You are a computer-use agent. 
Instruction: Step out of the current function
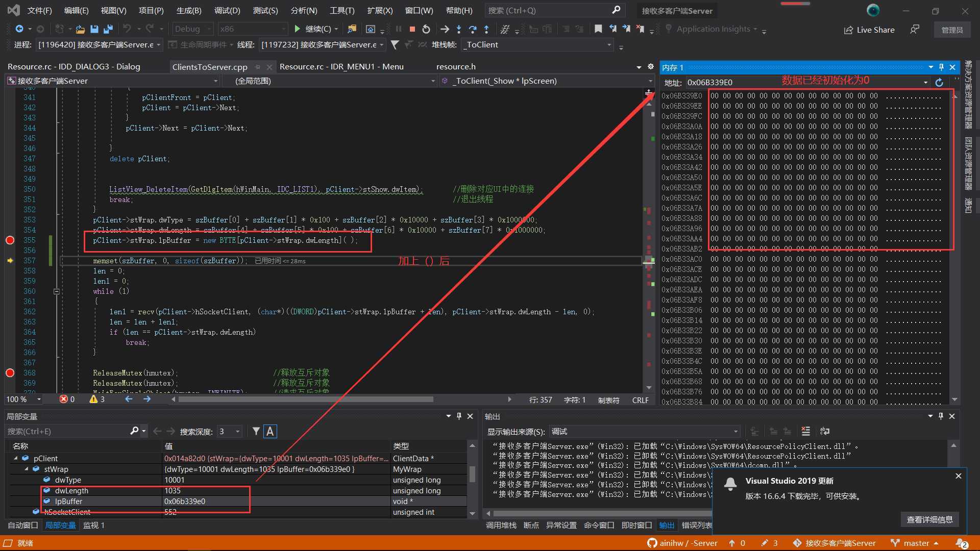point(486,29)
